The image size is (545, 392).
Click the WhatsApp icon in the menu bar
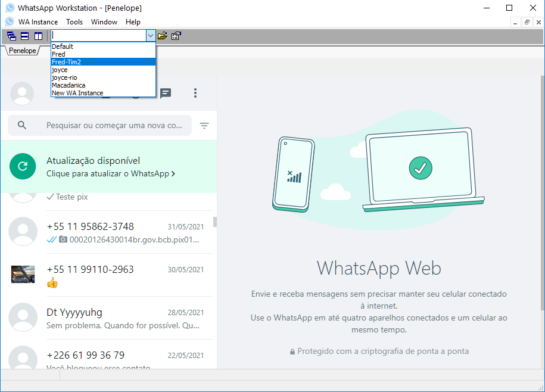[10, 21]
